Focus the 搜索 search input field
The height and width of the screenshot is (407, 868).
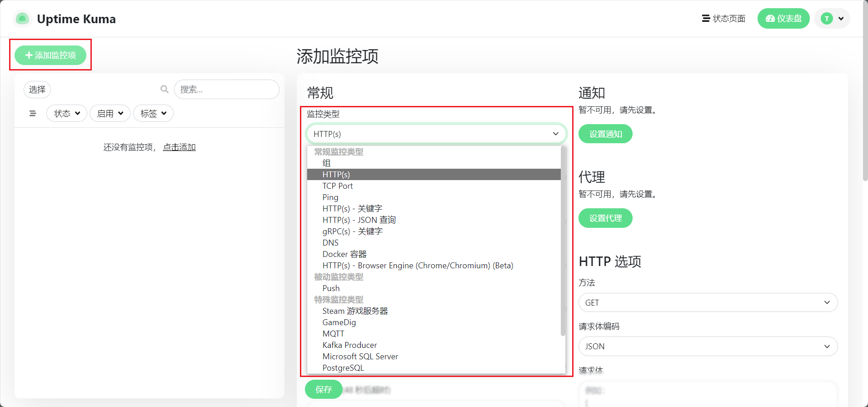(x=226, y=90)
